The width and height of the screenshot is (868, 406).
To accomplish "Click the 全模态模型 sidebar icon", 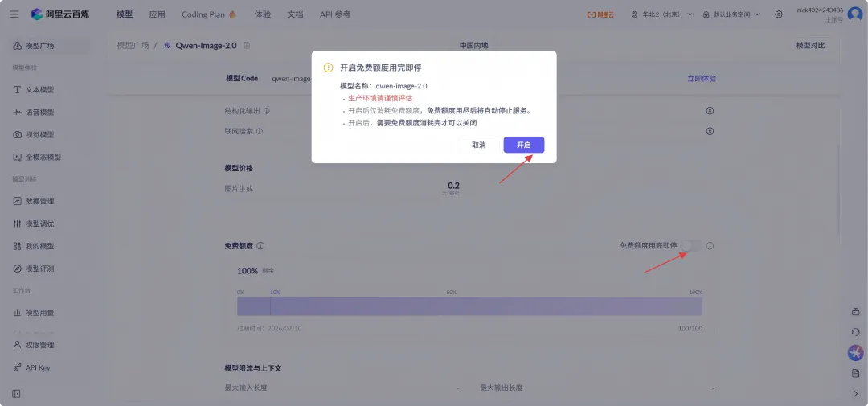I will point(17,157).
